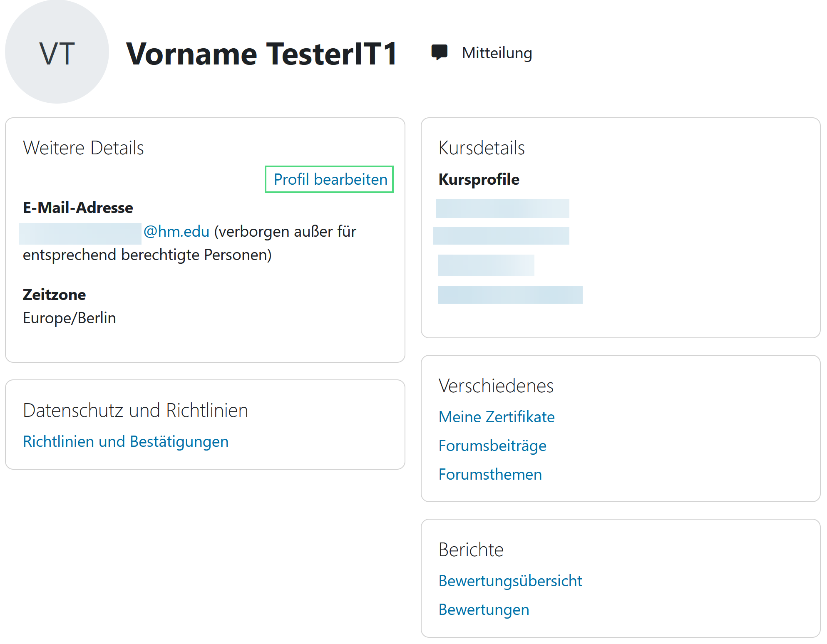The height and width of the screenshot is (644, 827).
Task: Click the Europe/Berlin timezone value
Action: (70, 318)
